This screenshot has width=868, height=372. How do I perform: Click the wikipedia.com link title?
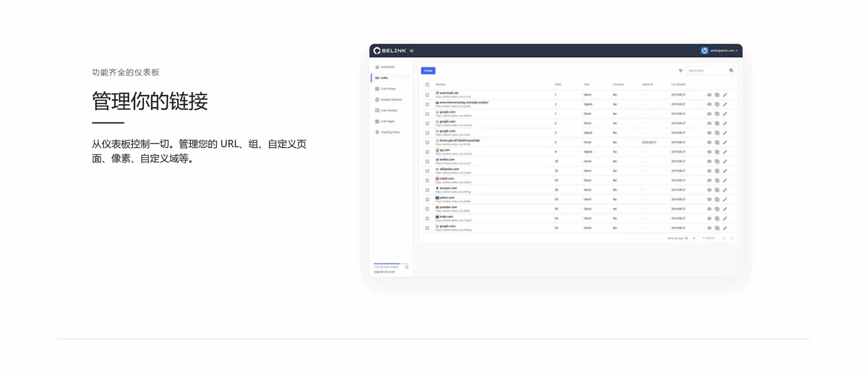tap(449, 169)
